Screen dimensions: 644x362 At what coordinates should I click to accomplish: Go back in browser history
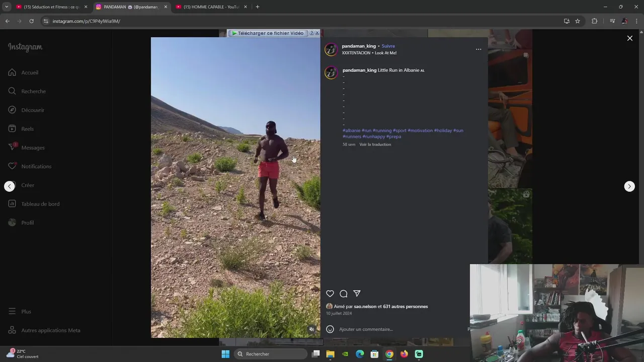[x=8, y=21]
